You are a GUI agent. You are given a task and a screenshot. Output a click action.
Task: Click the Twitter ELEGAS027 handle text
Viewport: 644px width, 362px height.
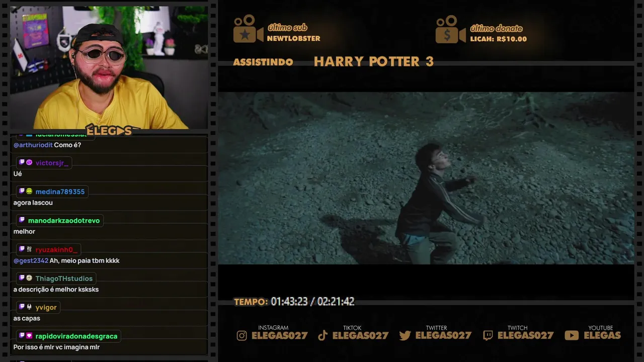(x=443, y=335)
